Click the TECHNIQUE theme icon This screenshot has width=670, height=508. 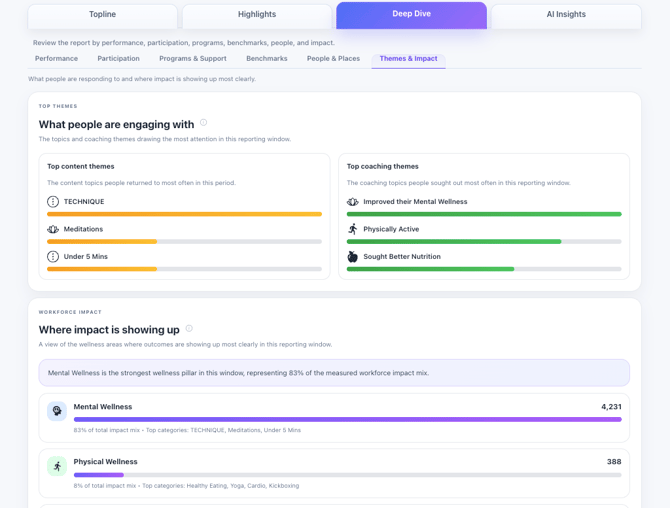53,202
